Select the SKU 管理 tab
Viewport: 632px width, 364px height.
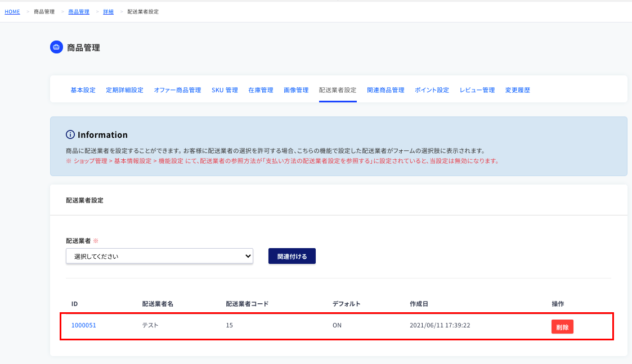coord(225,90)
